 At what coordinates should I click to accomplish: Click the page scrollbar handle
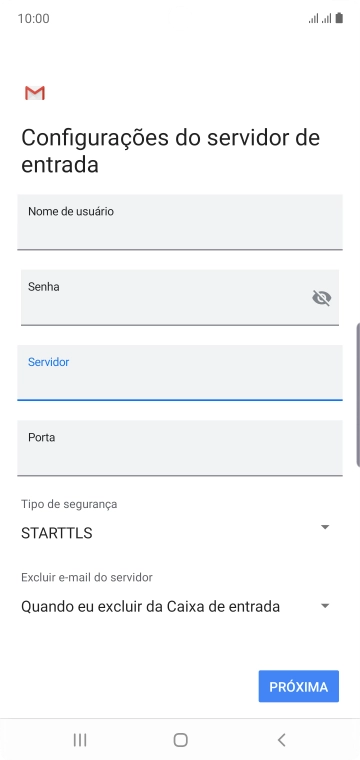coord(358,394)
